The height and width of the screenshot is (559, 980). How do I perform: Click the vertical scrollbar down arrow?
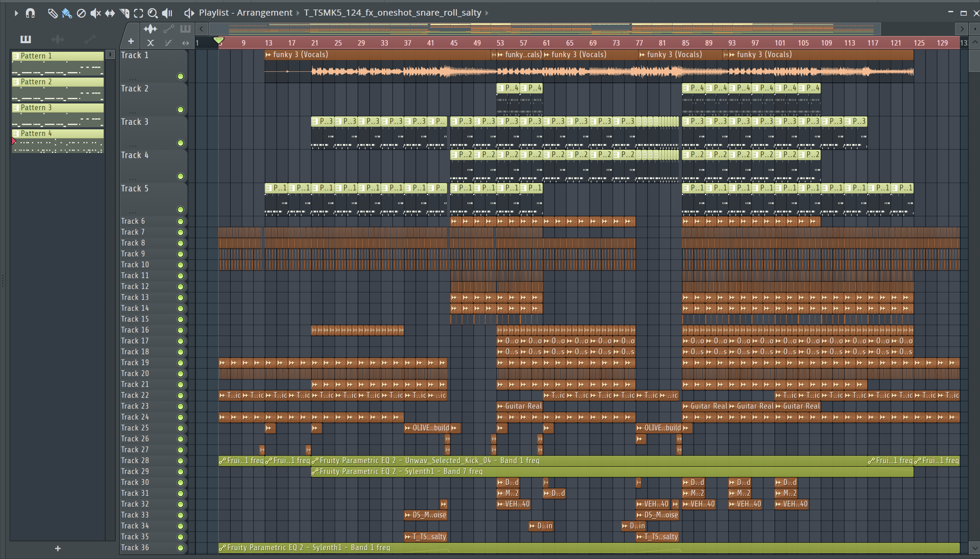pyautogui.click(x=975, y=548)
